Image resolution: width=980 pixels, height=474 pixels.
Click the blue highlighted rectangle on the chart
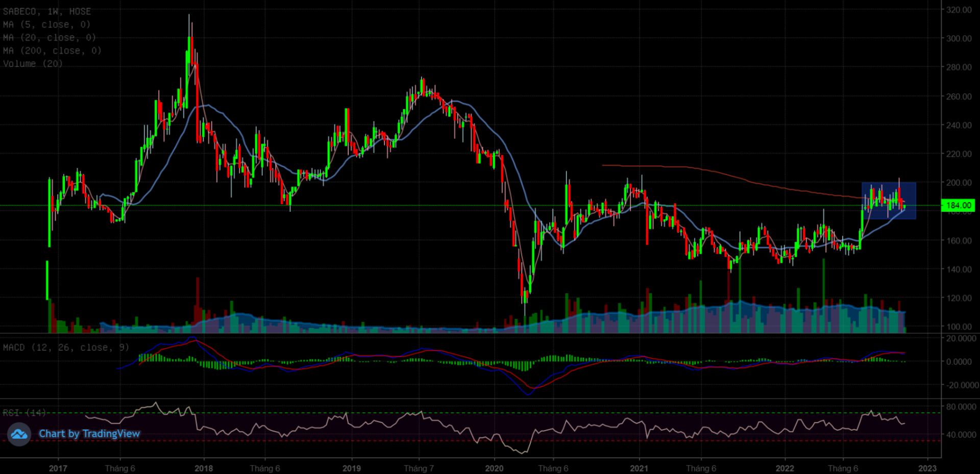(889, 201)
